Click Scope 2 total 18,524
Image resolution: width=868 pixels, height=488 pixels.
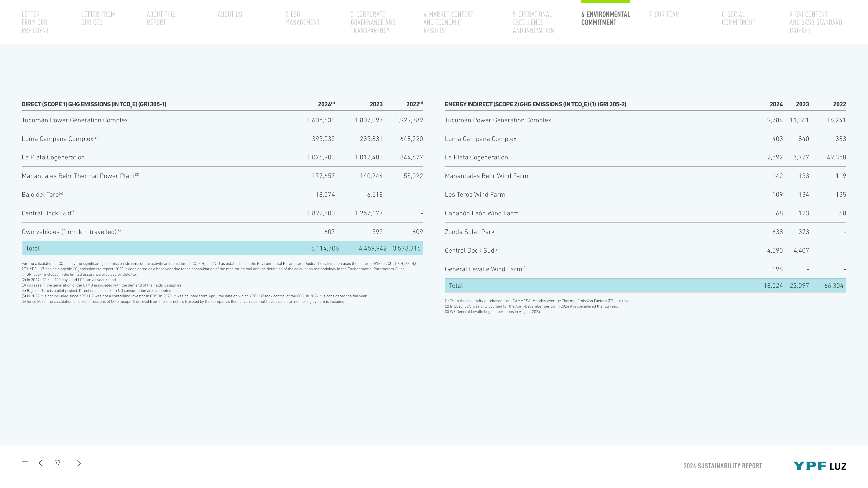point(773,286)
